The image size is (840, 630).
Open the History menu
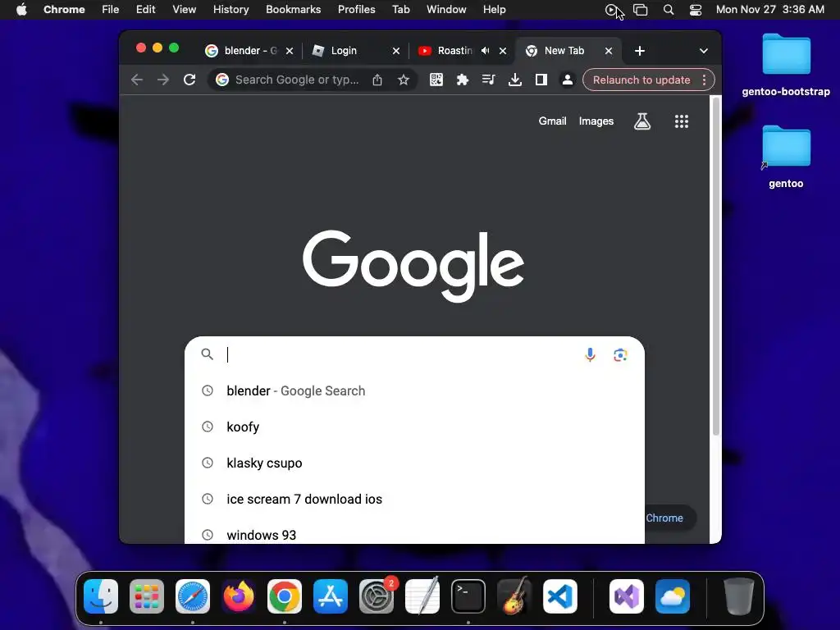coord(231,9)
